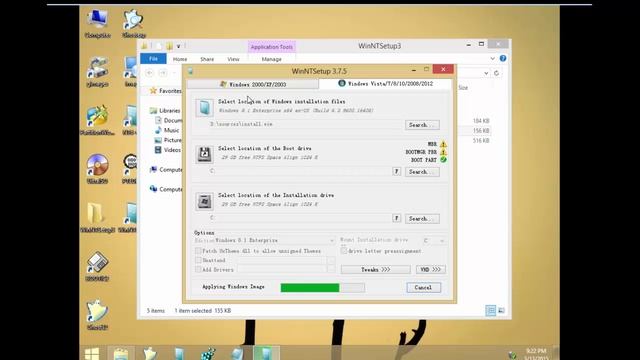Click the Application Tools contextual tab header

(271, 47)
